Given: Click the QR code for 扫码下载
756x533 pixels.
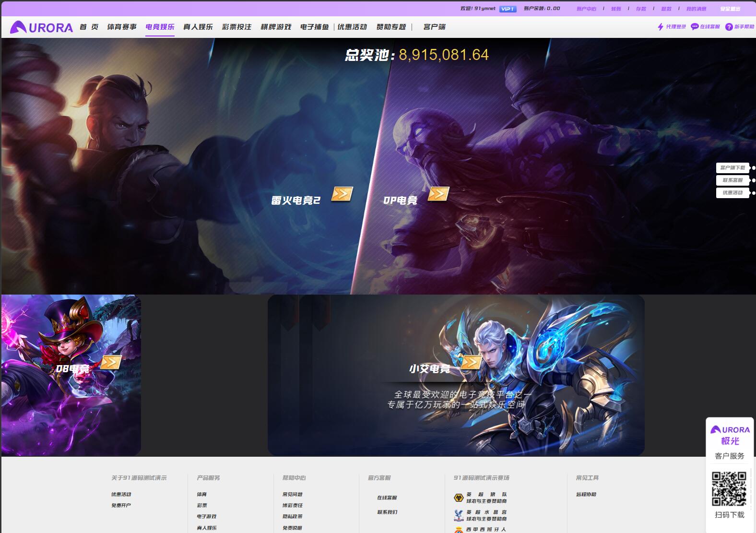Looking at the screenshot, I should tap(729, 489).
